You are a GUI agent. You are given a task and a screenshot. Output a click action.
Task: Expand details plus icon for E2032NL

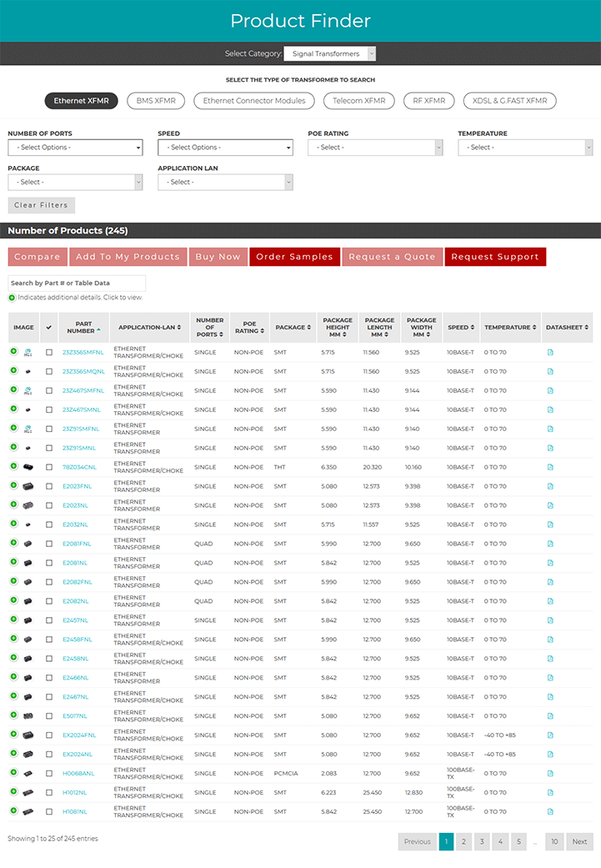click(14, 524)
